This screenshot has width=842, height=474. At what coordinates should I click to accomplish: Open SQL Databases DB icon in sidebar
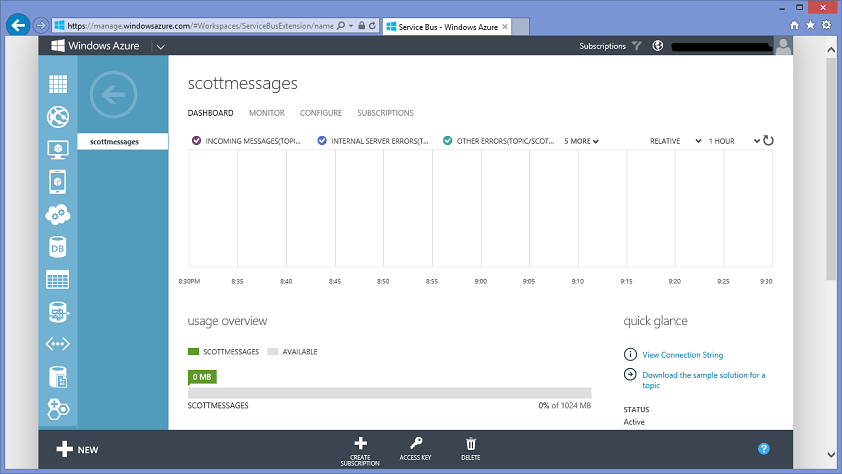(58, 247)
